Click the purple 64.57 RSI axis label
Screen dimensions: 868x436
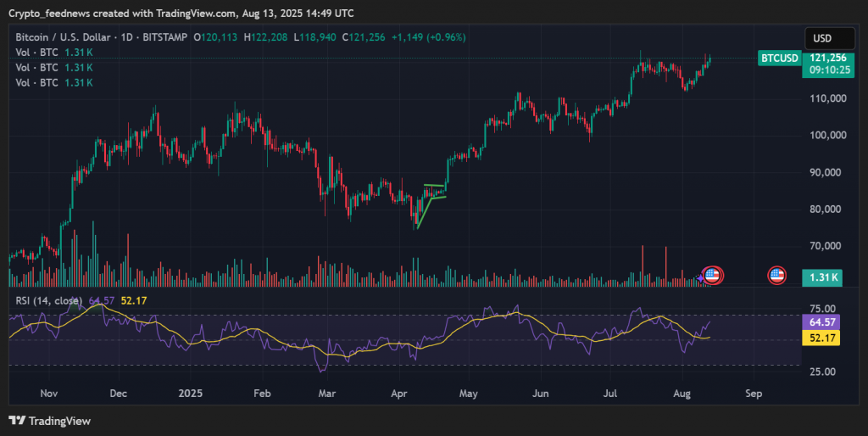pyautogui.click(x=823, y=323)
